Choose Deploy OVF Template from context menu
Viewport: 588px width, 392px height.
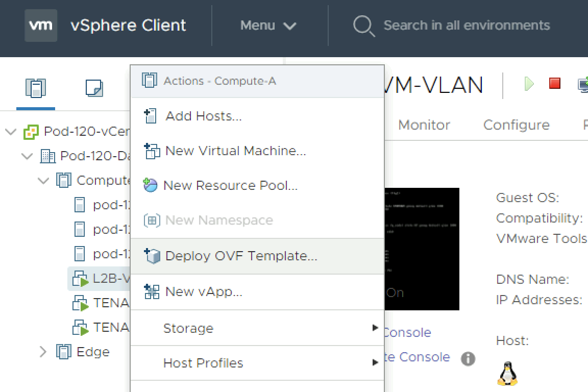point(241,256)
